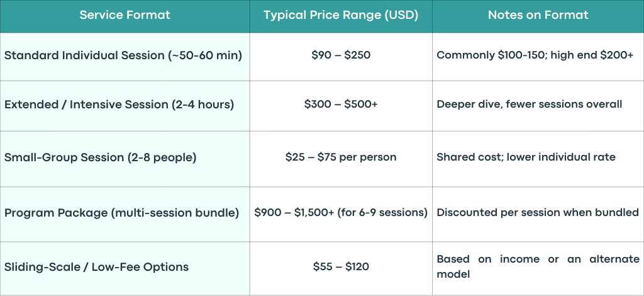Click the Typical Price Range (USD) header
The height and width of the screenshot is (296, 644).
pyautogui.click(x=341, y=15)
